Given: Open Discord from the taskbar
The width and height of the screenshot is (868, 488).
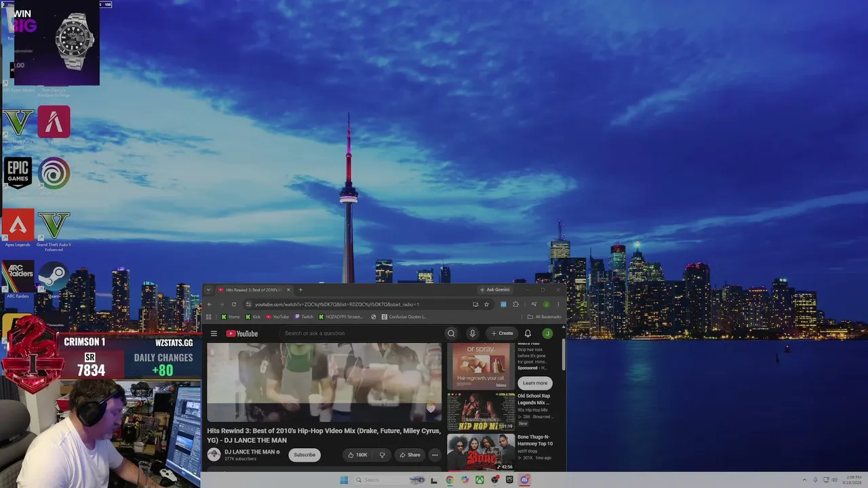Looking at the screenshot, I should (524, 480).
